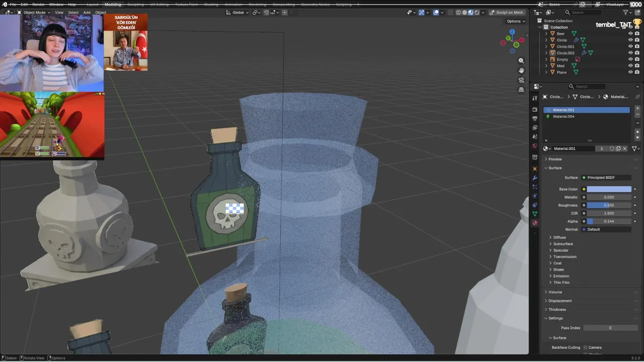
Task: Expand the Preview panel
Action: [554, 159]
